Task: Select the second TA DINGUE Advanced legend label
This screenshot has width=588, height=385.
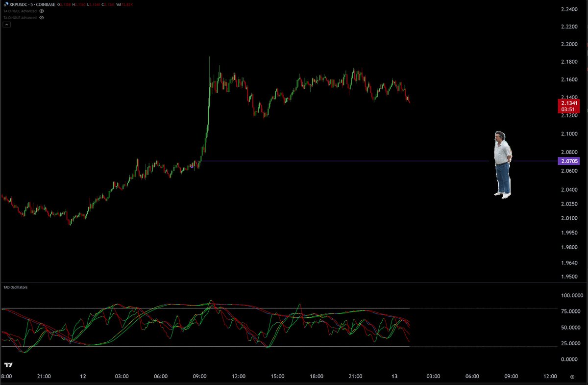Action: [20, 18]
